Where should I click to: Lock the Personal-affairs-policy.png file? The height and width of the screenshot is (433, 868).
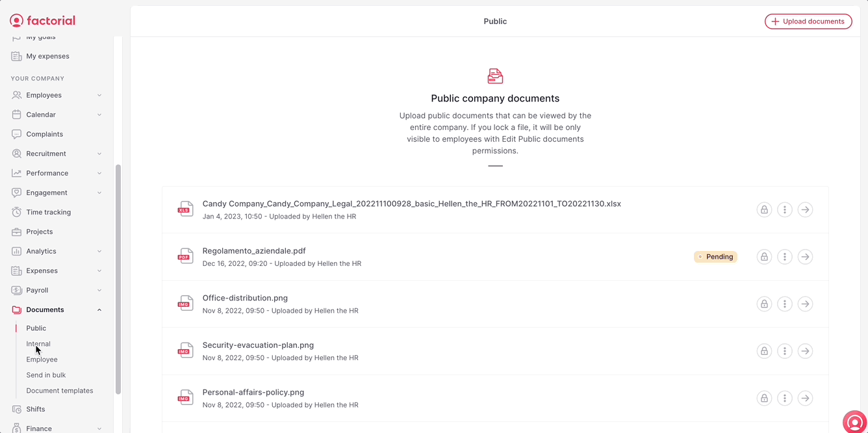click(x=763, y=398)
